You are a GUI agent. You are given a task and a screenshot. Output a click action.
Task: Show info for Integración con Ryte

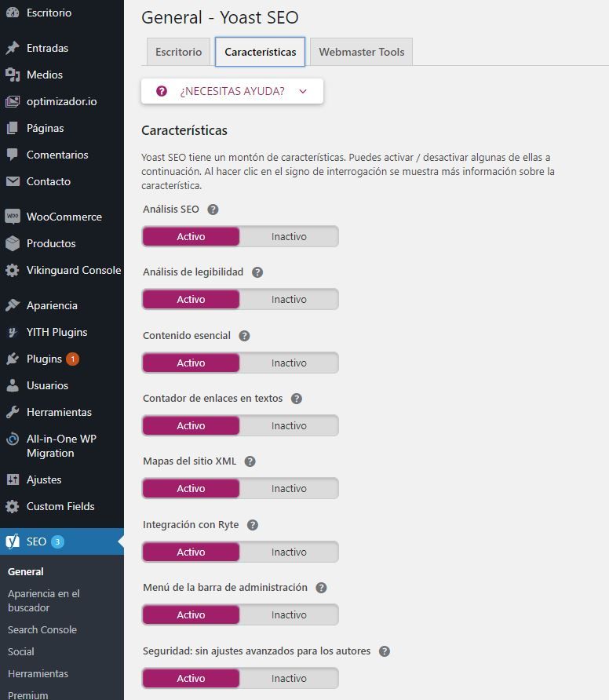tap(253, 525)
